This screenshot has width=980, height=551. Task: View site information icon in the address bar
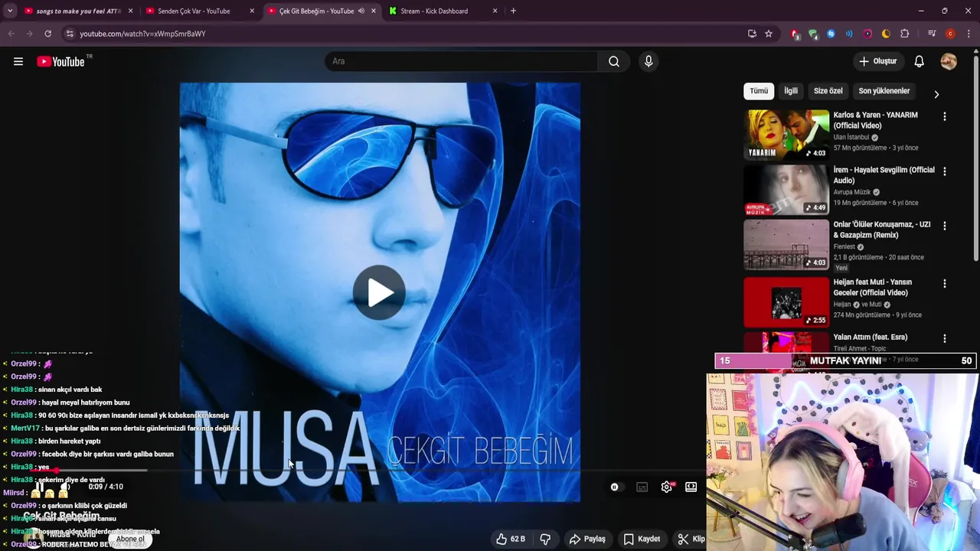[70, 34]
